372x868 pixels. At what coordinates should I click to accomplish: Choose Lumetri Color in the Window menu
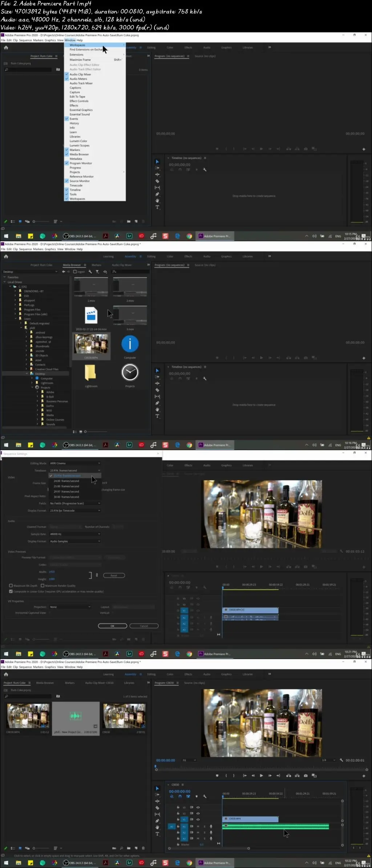click(x=78, y=141)
